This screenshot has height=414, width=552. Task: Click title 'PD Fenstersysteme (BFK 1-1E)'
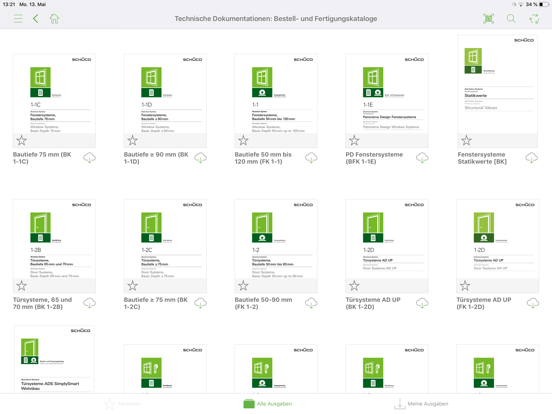374,158
